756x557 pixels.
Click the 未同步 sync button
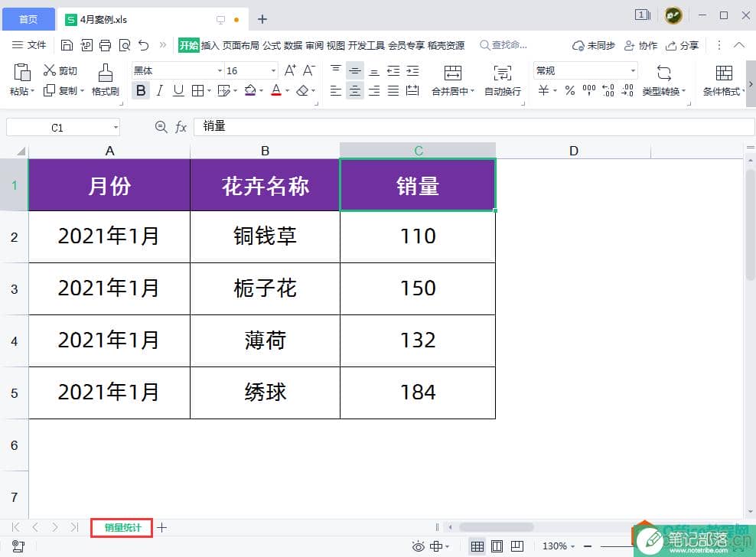[x=594, y=45]
